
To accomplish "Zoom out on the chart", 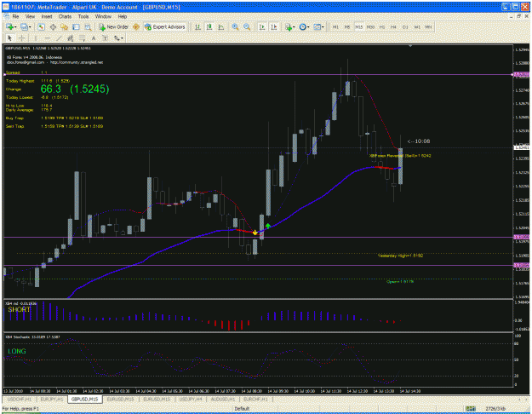I will pos(247,26).
